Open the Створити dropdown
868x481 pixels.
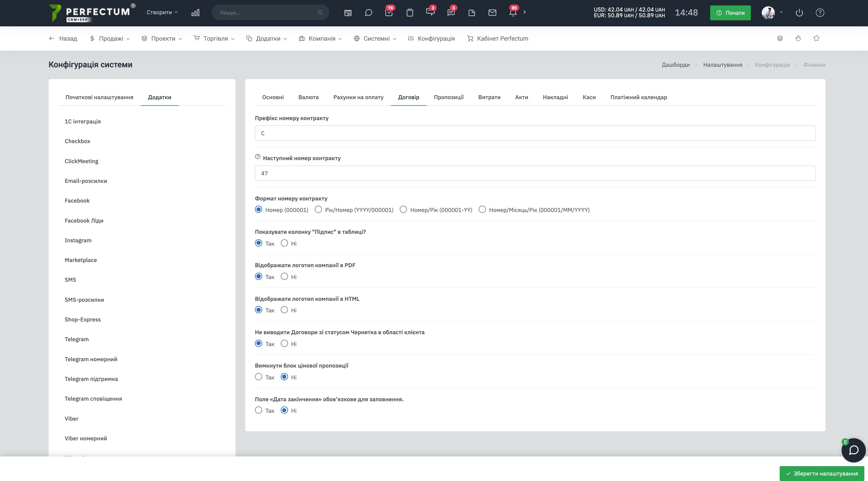coord(162,12)
